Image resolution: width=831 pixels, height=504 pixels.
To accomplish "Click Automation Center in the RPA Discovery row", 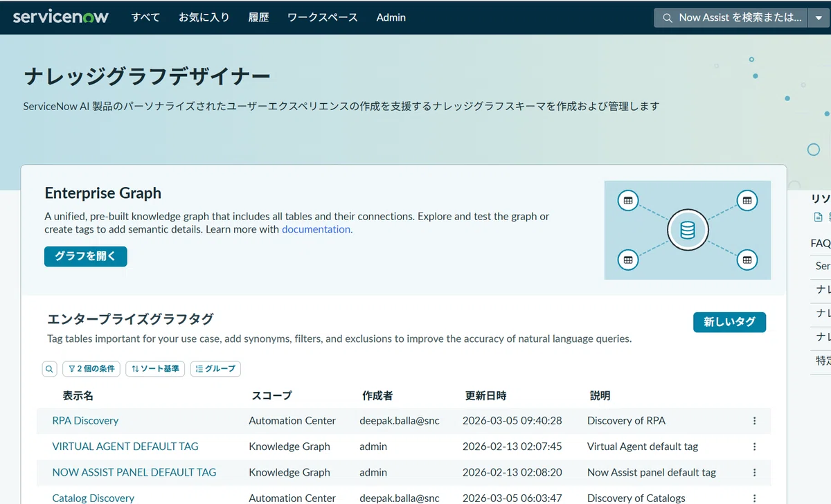I will pyautogui.click(x=292, y=420).
